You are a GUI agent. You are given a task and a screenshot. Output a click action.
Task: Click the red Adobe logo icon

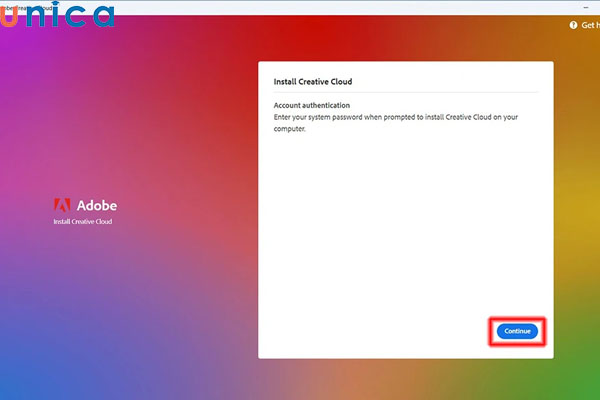click(x=60, y=205)
